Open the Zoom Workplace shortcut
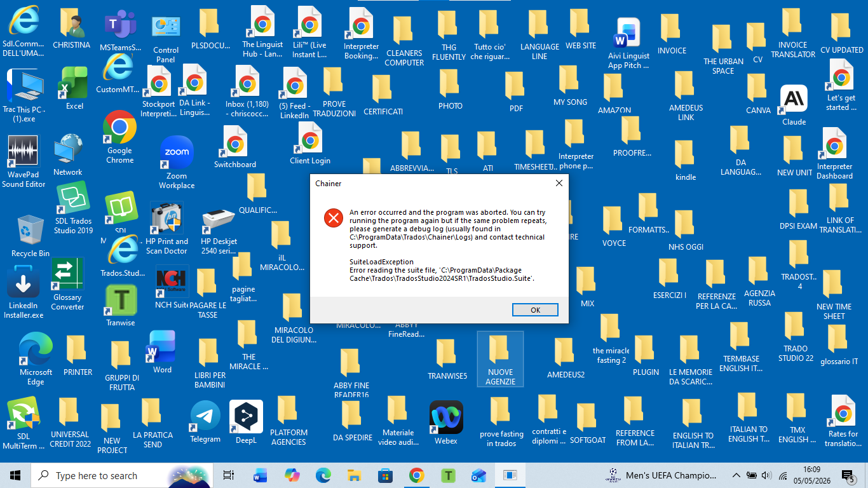 (177, 163)
